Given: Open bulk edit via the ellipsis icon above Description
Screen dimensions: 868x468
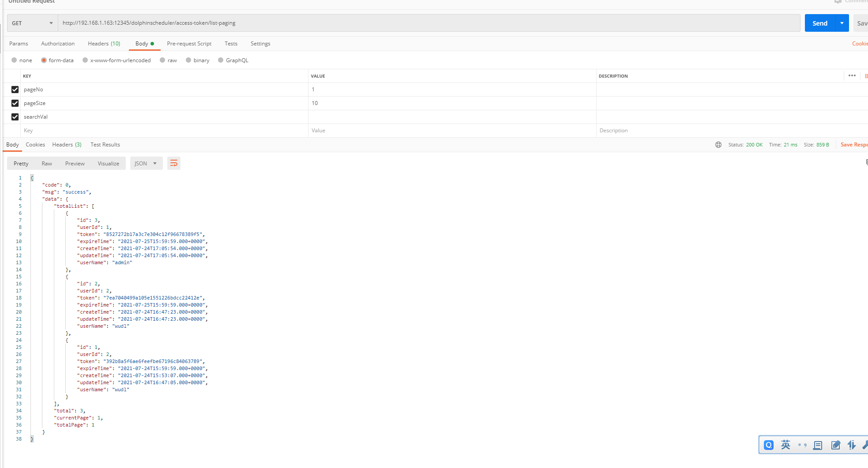Looking at the screenshot, I should 852,76.
